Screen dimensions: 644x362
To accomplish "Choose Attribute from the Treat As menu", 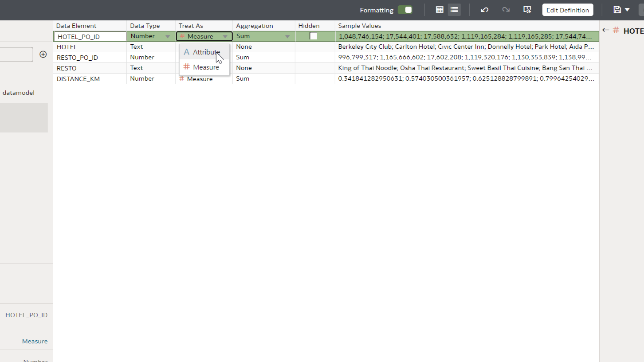I will tap(204, 52).
